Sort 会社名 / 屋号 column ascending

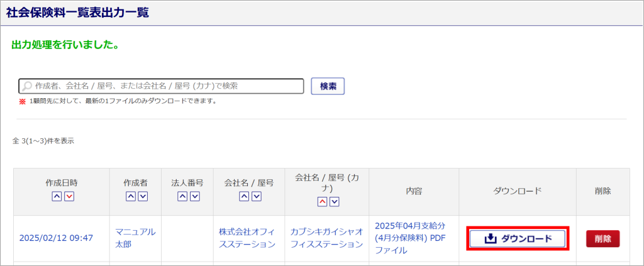(x=244, y=197)
